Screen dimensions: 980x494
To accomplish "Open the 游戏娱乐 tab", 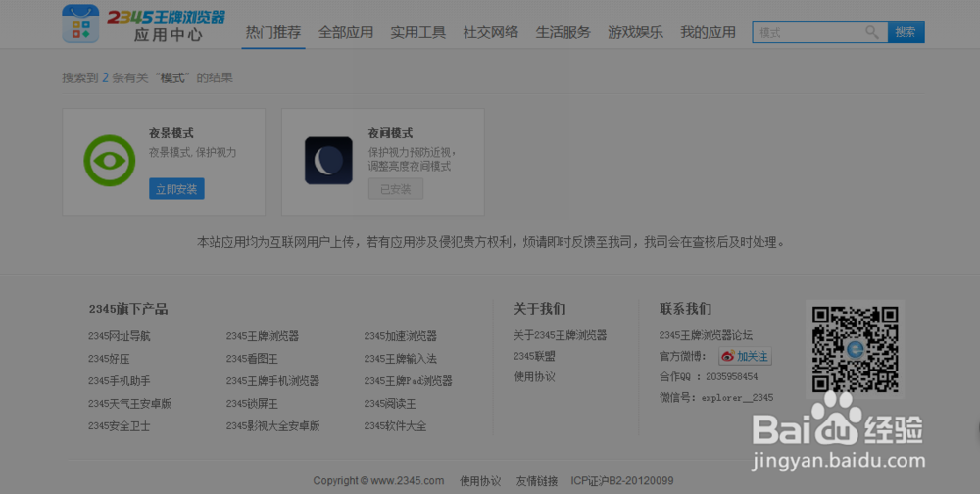I will click(636, 32).
